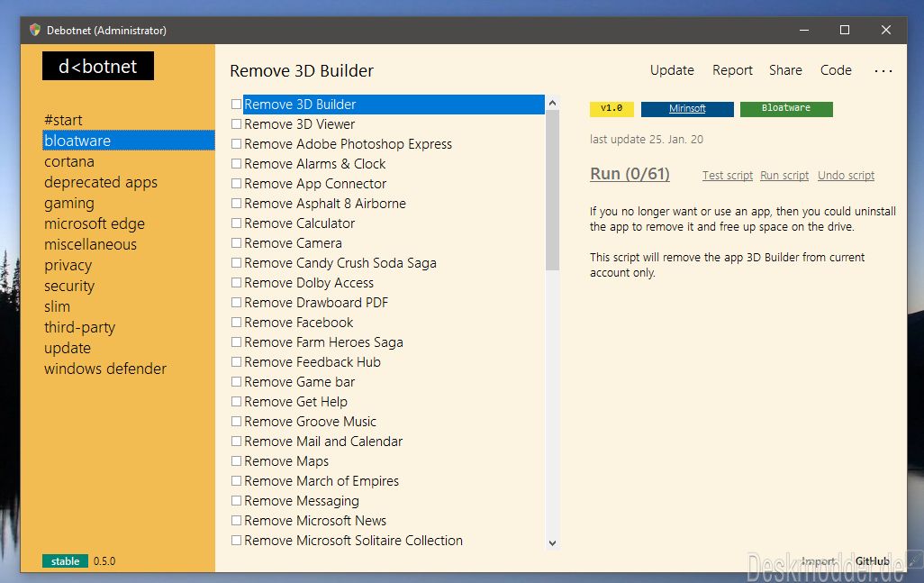The width and height of the screenshot is (924, 583).
Task: Select the gaming category
Action: tap(69, 204)
